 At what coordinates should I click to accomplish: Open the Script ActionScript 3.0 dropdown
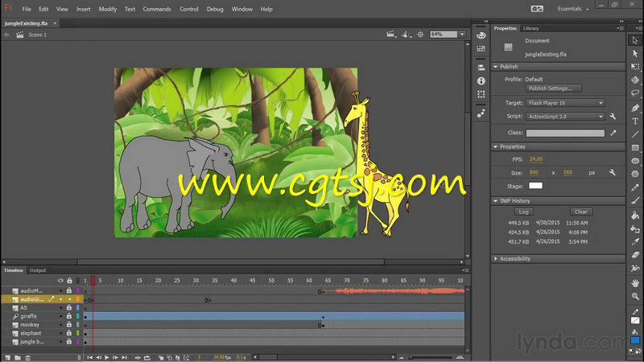(566, 117)
